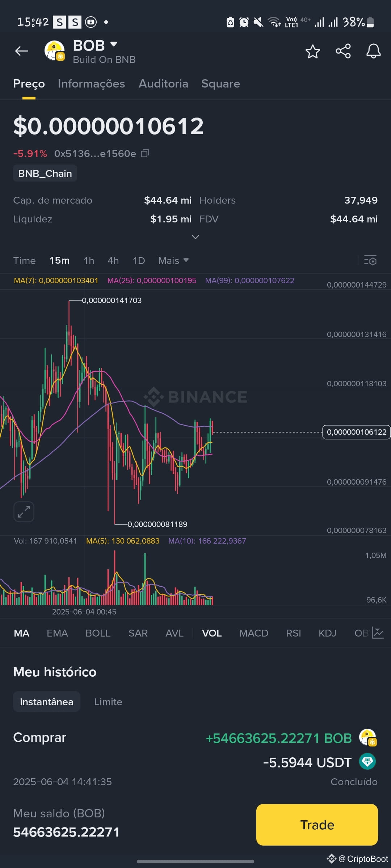Image resolution: width=391 pixels, height=868 pixels.
Task: Tap the muted sound icon in status bar
Action: [x=258, y=22]
